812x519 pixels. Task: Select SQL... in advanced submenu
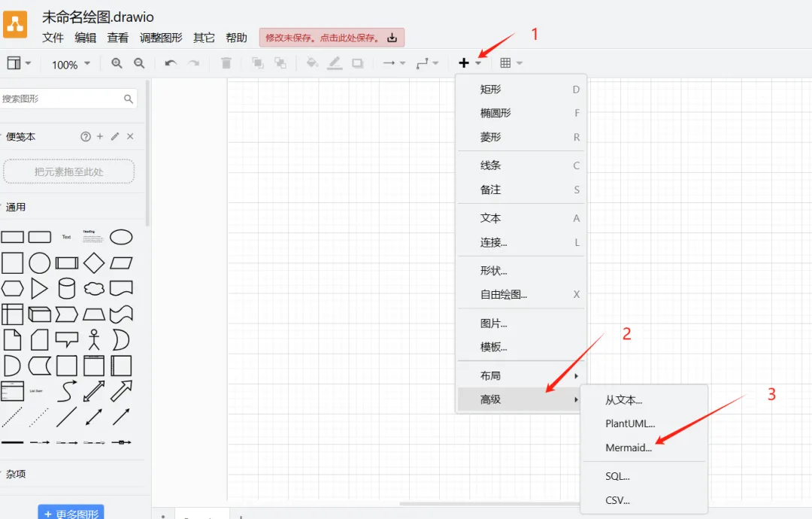tap(644, 477)
